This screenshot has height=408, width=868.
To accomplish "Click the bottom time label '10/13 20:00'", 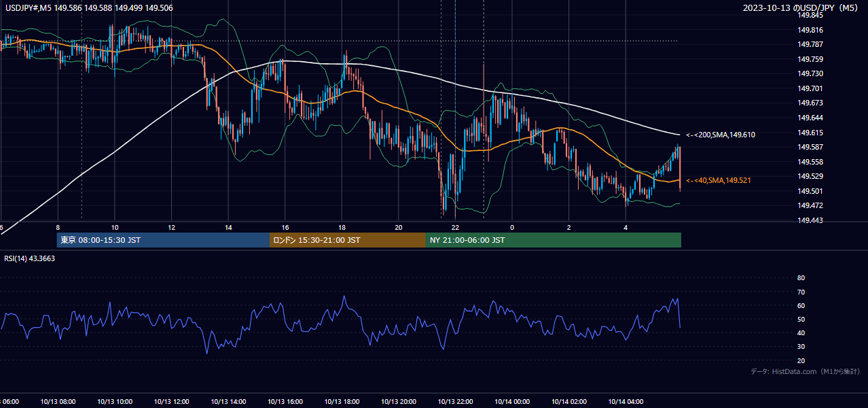I will coord(399,402).
